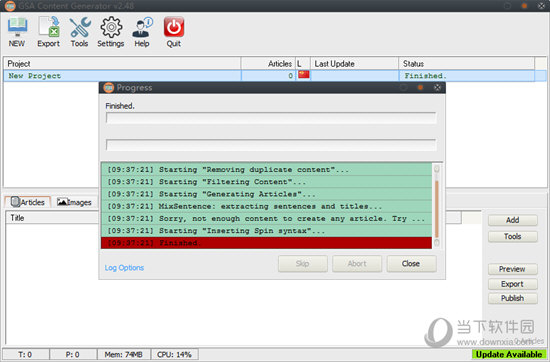
Task: Click the P: 0 status bar entry
Action: click(x=73, y=355)
